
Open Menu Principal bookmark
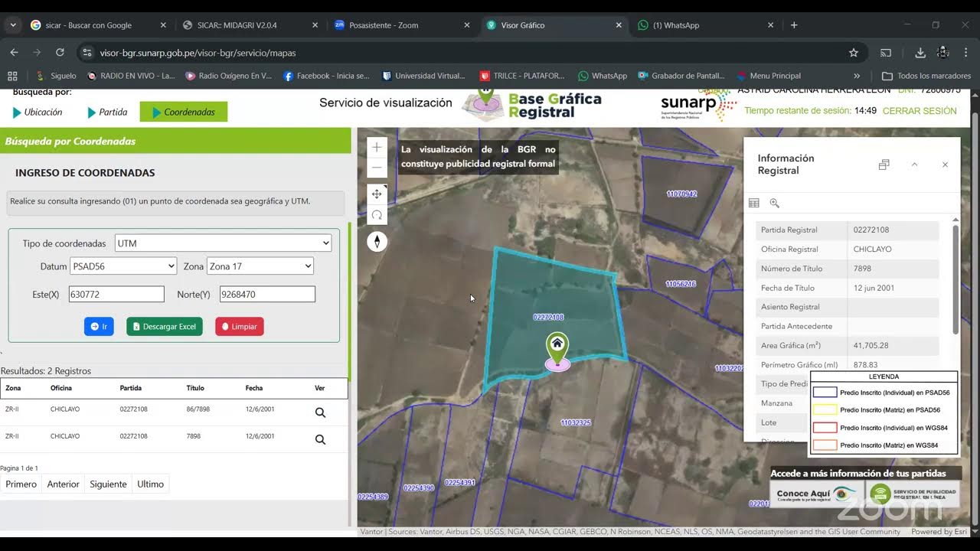tap(769, 76)
